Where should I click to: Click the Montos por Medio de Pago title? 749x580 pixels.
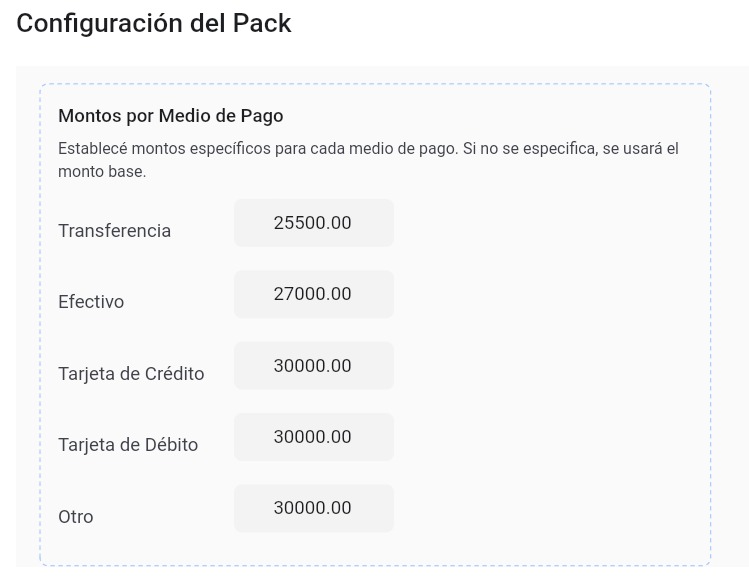[171, 116]
